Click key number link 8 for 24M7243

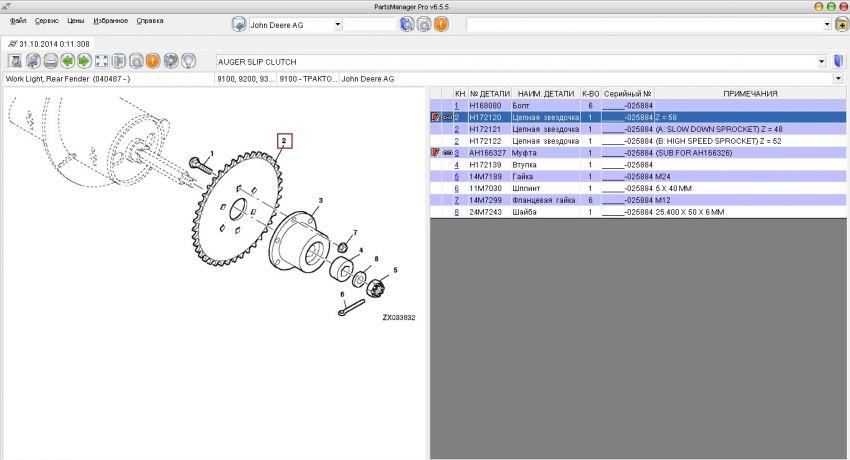click(x=456, y=212)
